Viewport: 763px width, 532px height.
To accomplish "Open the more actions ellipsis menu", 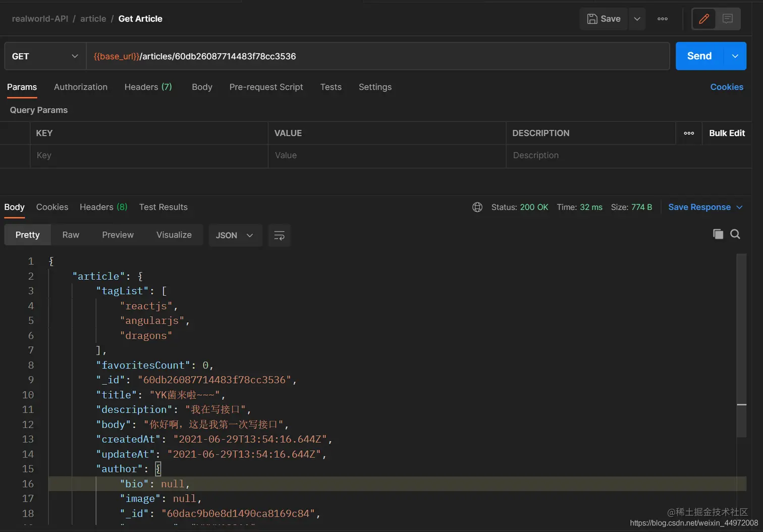I will pos(663,19).
